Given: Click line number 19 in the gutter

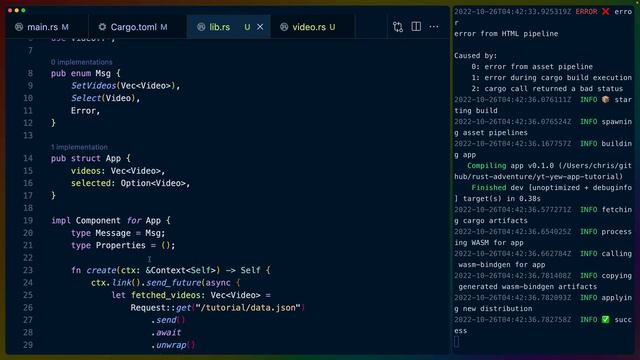Looking at the screenshot, I should (x=28, y=220).
